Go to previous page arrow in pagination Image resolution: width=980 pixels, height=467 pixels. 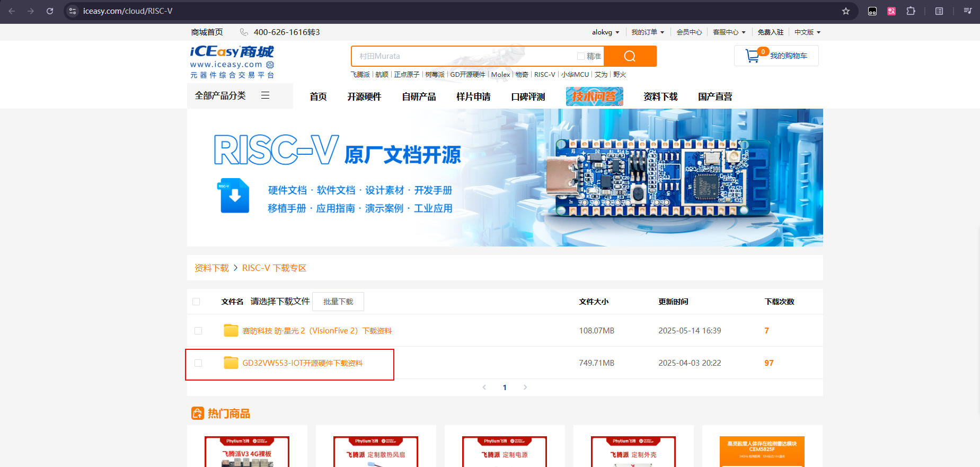pos(484,387)
